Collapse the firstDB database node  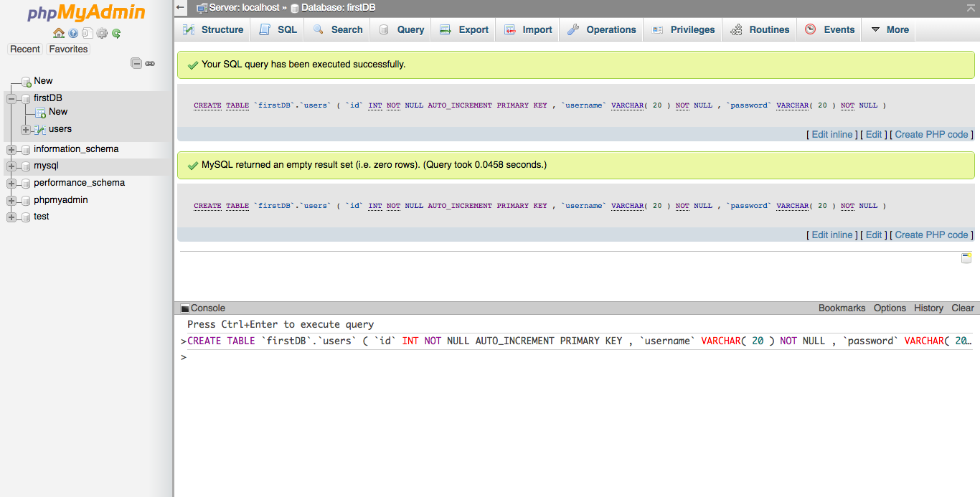click(11, 98)
